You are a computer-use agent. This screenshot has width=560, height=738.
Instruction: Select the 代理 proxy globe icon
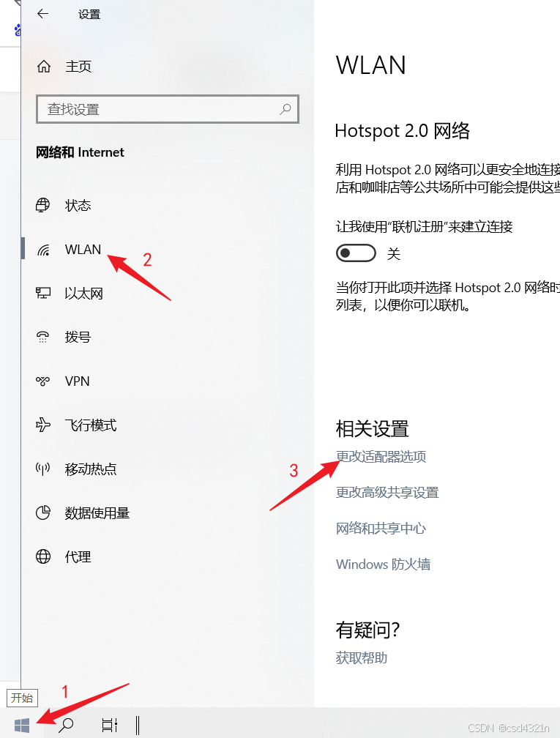tap(43, 556)
